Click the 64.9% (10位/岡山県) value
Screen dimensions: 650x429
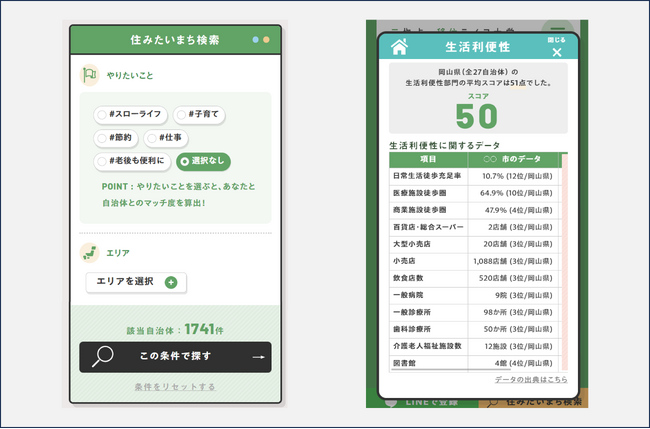pos(516,193)
